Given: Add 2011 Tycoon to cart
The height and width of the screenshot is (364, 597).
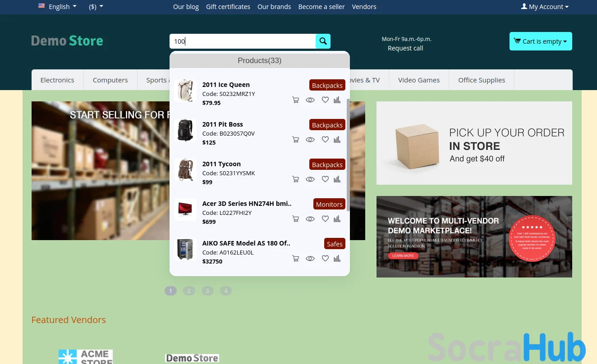Looking at the screenshot, I should 295,179.
